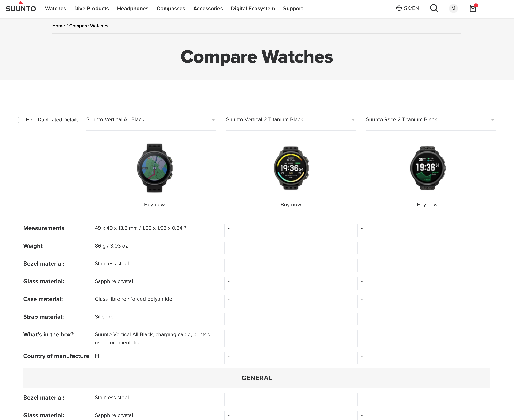Viewport: 514px width, 420px height.
Task: Expand the Suunto Vertical All Black dropdown
Action: (151, 119)
